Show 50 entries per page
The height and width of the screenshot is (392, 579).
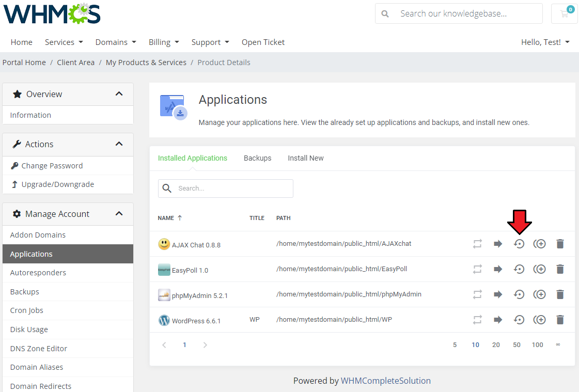[x=517, y=345]
